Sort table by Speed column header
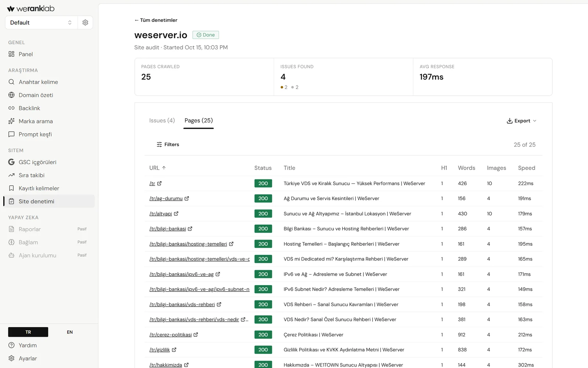Screen dimensions: 588x368 527,168
